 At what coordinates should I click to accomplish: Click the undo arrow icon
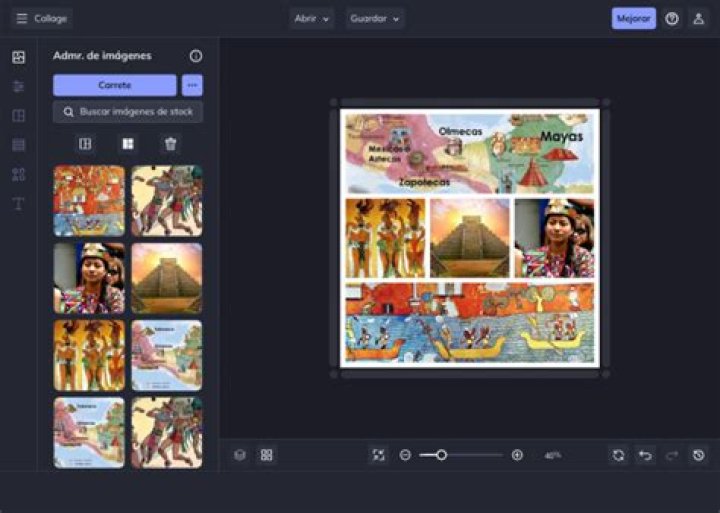pos(645,455)
